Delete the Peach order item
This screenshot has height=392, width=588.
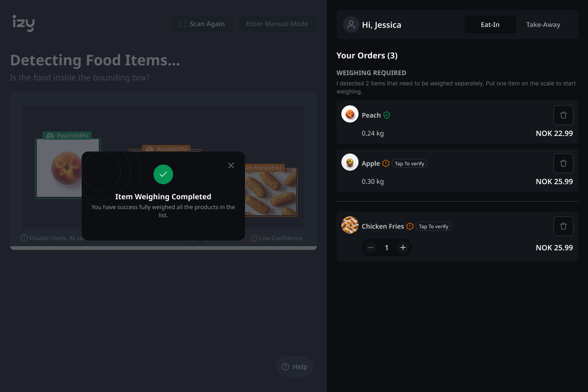(x=563, y=115)
